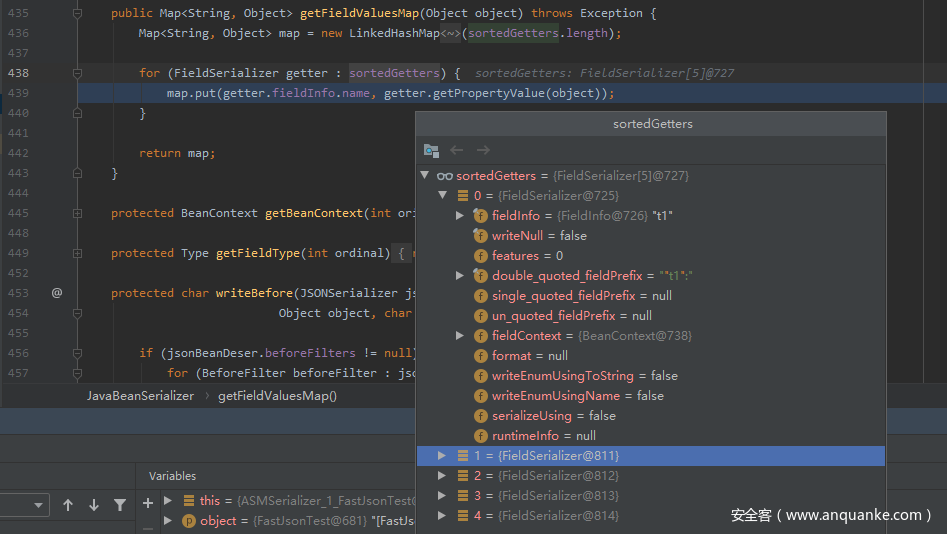
Task: Click the back arrow in sortedGetters popup
Action: pyautogui.click(x=457, y=150)
